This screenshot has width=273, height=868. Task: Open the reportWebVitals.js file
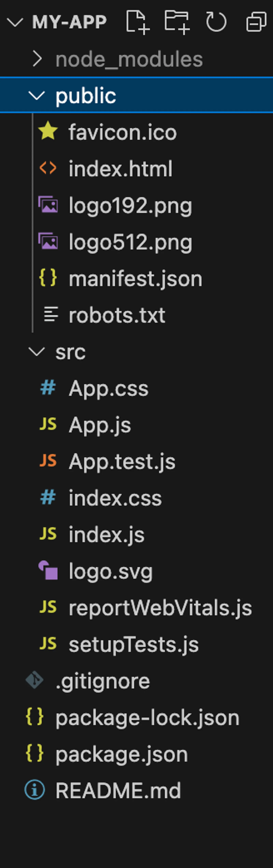pyautogui.click(x=160, y=608)
